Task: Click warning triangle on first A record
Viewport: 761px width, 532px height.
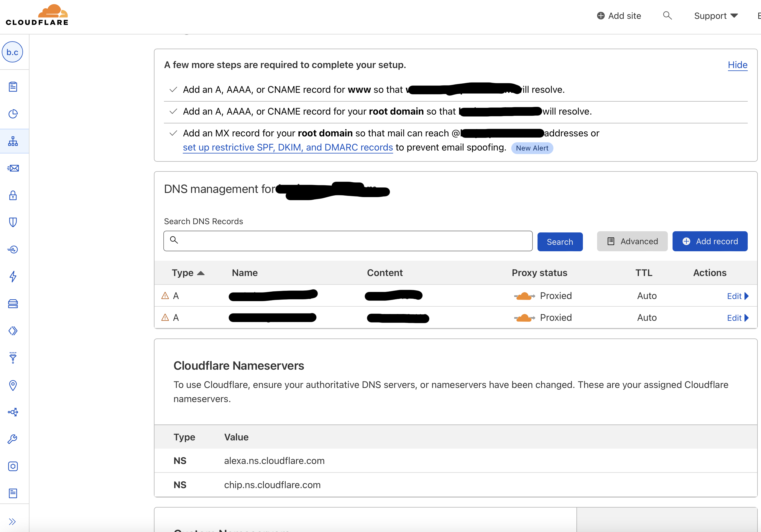Action: pyautogui.click(x=165, y=296)
